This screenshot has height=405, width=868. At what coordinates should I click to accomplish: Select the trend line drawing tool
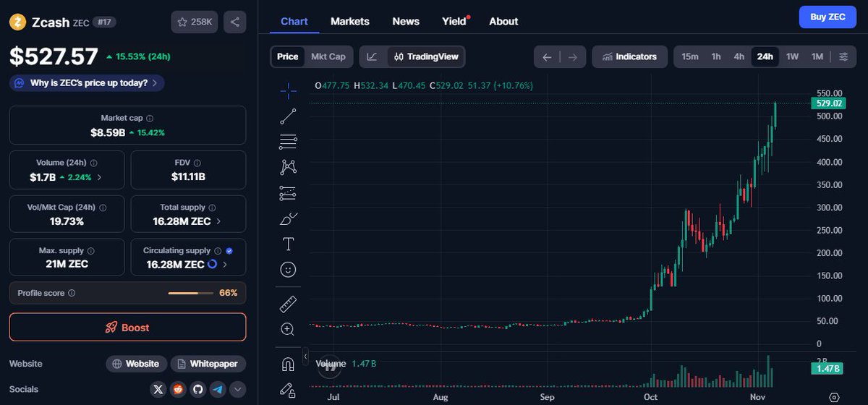[x=288, y=116]
